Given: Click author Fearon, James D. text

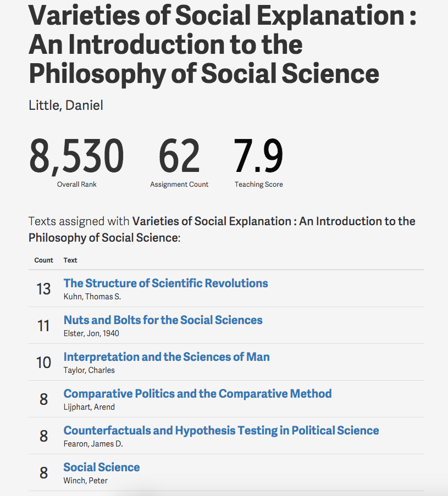Looking at the screenshot, I should pos(93,444).
